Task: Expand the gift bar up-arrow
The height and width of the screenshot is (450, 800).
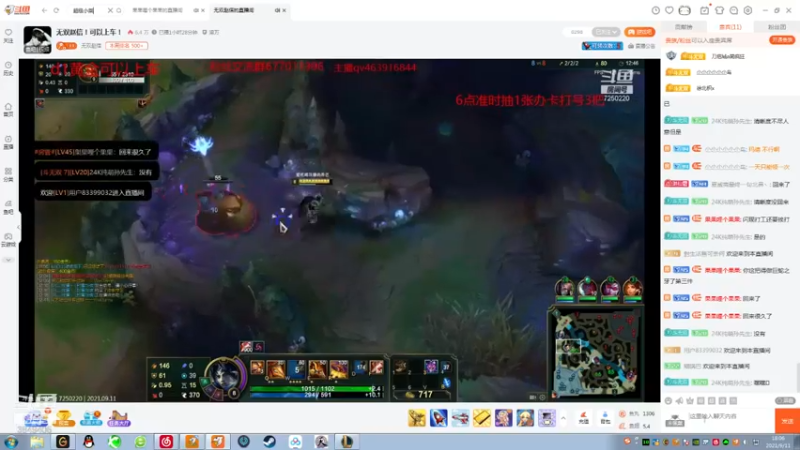Action: [563, 418]
